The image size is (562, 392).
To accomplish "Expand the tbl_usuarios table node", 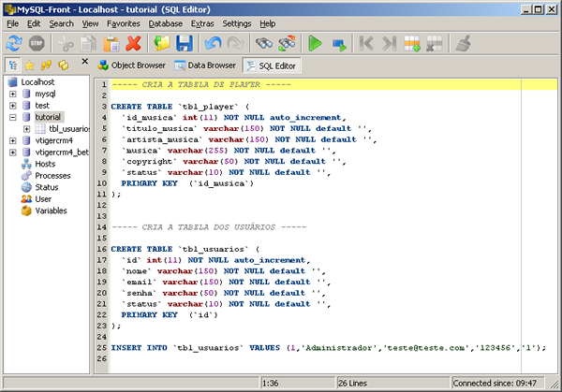I will [27, 129].
